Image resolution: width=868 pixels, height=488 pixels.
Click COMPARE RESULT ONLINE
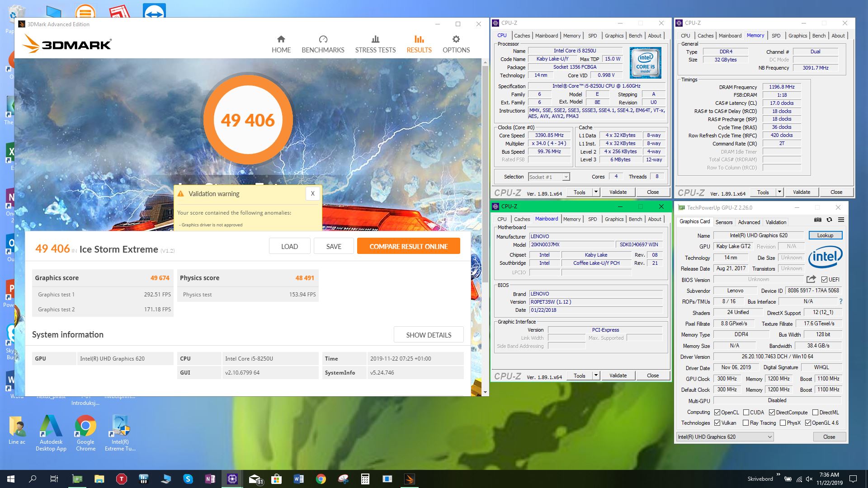pos(409,246)
